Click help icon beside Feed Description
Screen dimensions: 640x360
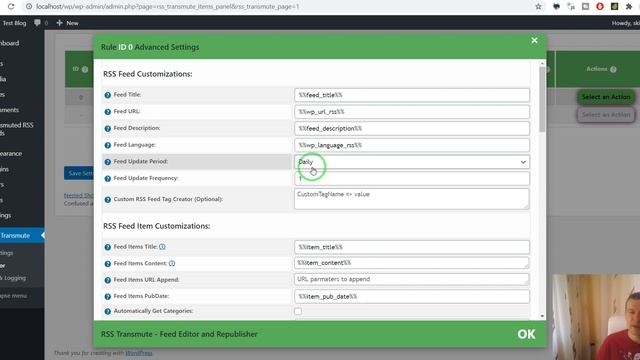[x=108, y=129]
